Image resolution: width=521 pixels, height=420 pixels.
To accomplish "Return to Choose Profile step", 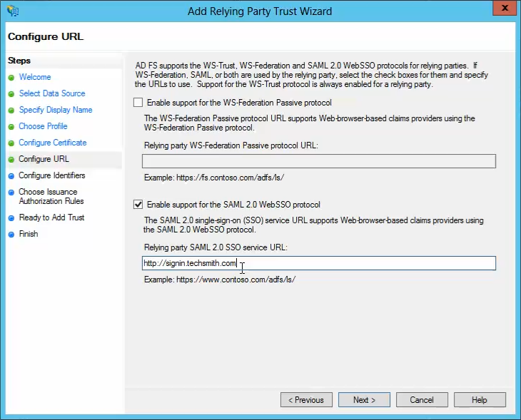I will (43, 126).
